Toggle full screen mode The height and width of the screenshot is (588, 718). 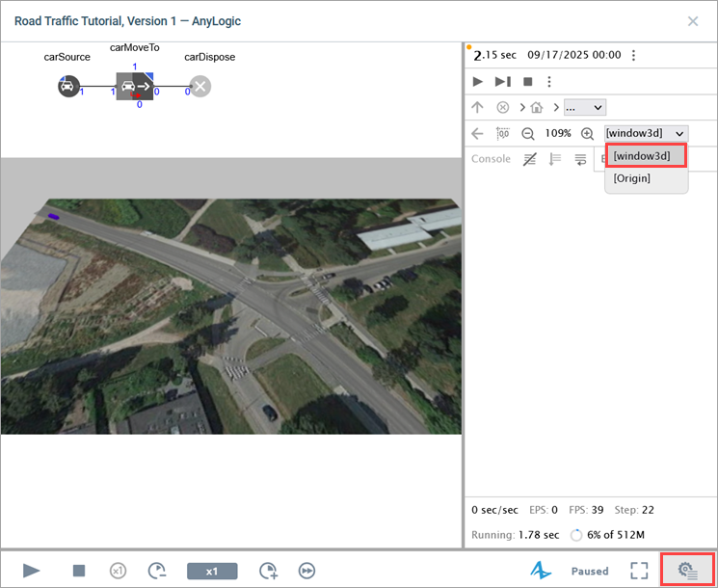tap(639, 571)
